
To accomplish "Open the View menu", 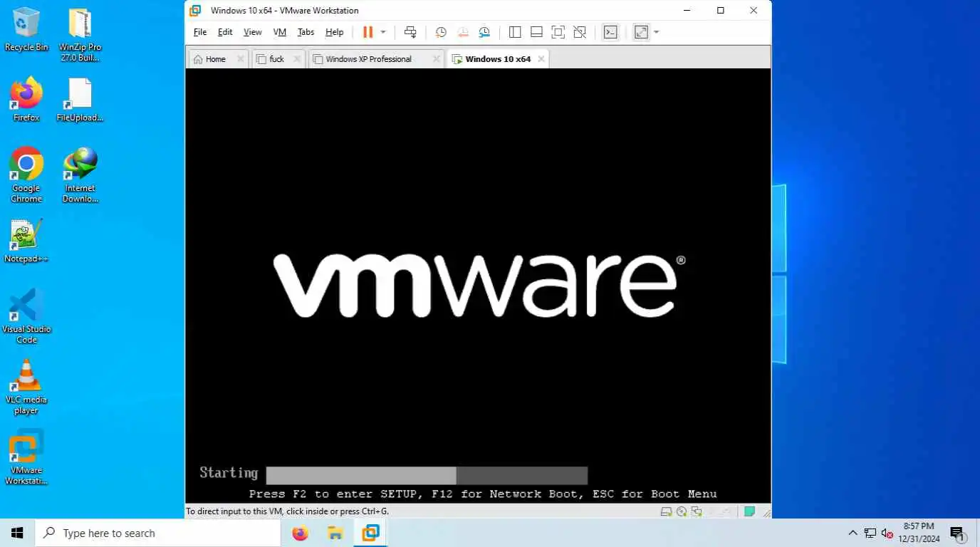I will pos(253,32).
